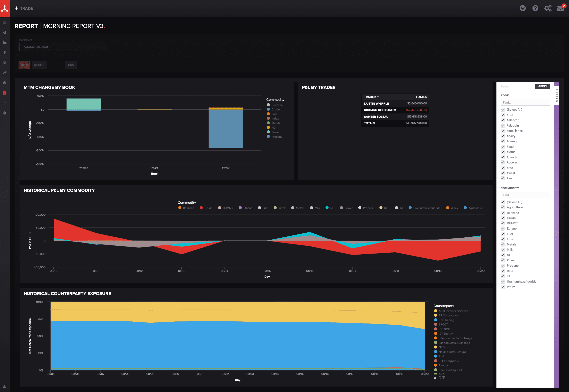Viewport: 569px width, 392px height.
Task: Click the help question mark icon
Action: coord(535,8)
